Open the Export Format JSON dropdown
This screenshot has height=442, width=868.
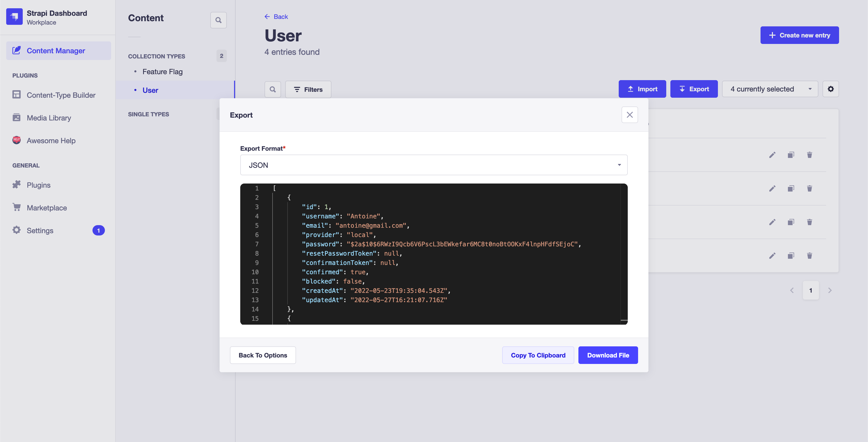[434, 165]
